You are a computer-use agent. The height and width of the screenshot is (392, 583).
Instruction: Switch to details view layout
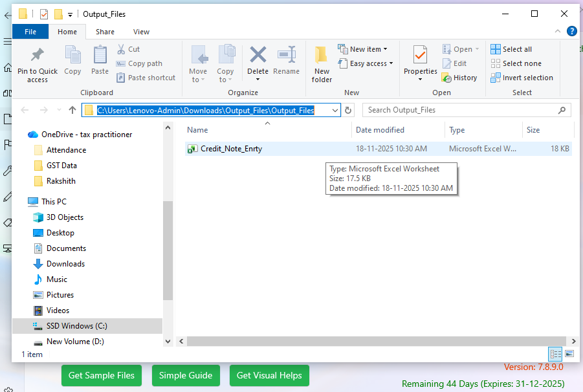tap(555, 354)
